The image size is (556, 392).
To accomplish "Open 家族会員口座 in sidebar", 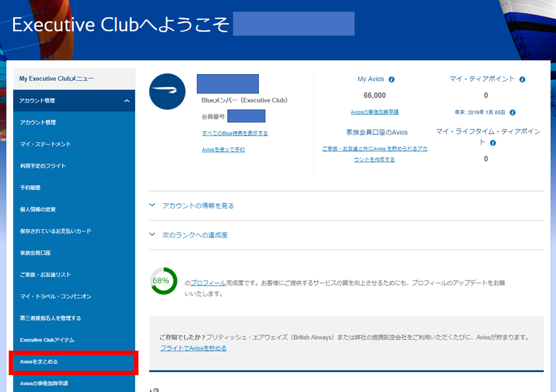I will [74, 253].
